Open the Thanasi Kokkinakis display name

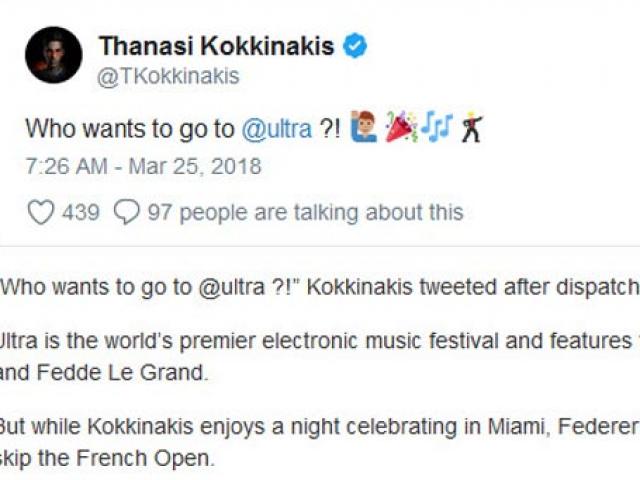[215, 45]
